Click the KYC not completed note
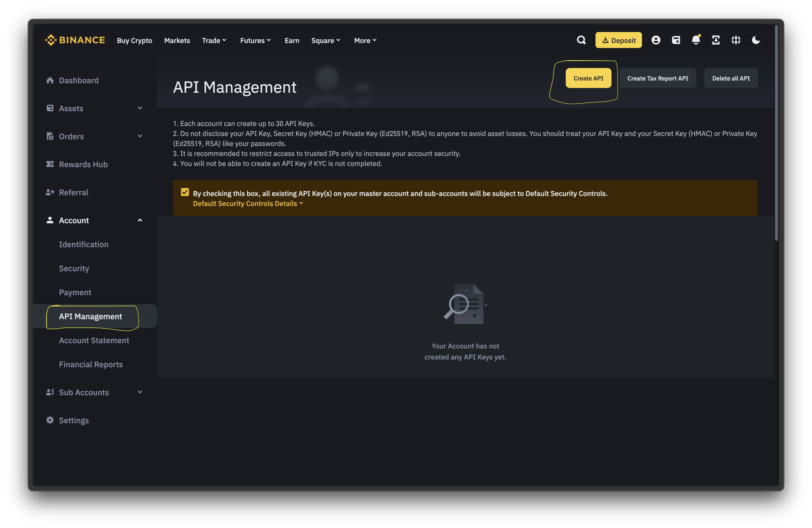812x528 pixels. 277,163
